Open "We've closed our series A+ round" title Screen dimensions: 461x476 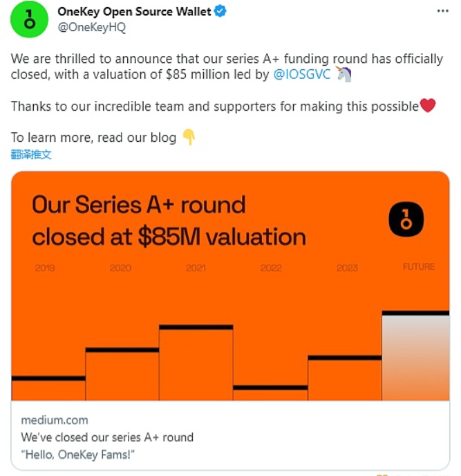[x=107, y=437]
